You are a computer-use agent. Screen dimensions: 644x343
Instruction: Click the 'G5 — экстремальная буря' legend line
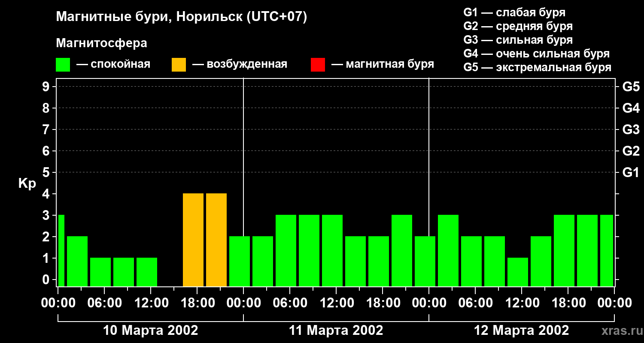[x=538, y=67]
